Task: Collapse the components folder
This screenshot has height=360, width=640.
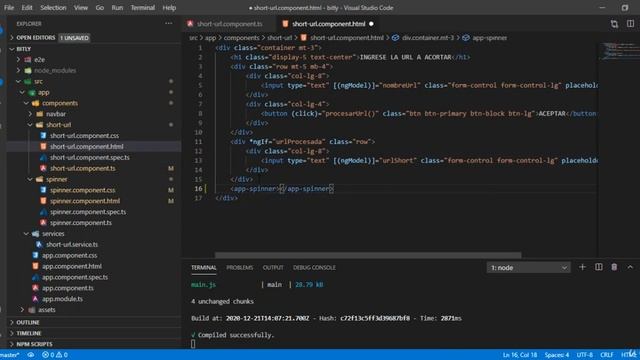Action: click(x=60, y=103)
